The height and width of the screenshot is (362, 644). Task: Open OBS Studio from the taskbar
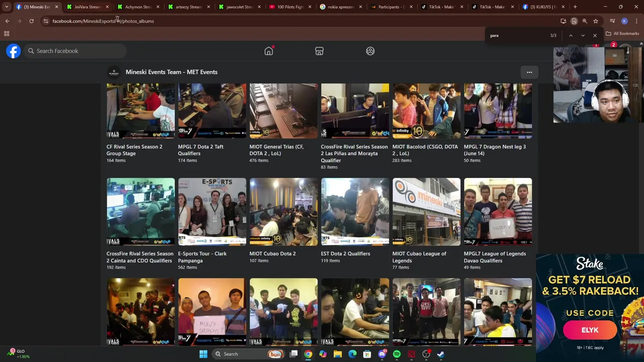pos(426,354)
